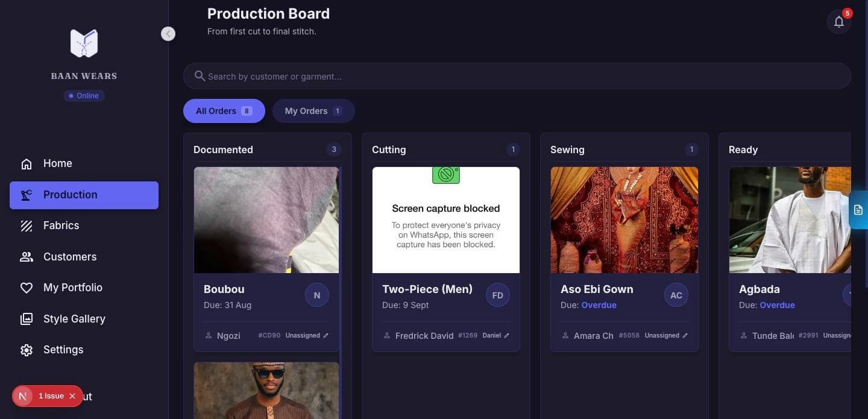Open the second Documented card's man photo
The image size is (868, 419).
(x=266, y=391)
